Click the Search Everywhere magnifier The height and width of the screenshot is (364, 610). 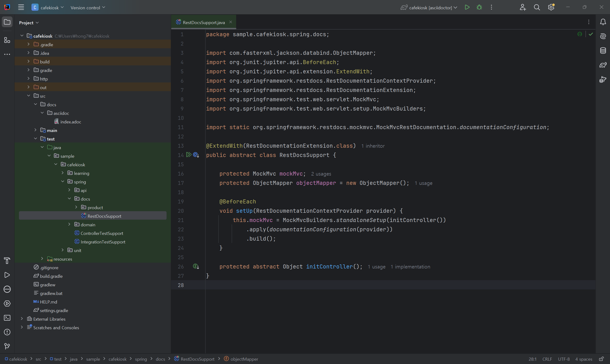(x=537, y=7)
